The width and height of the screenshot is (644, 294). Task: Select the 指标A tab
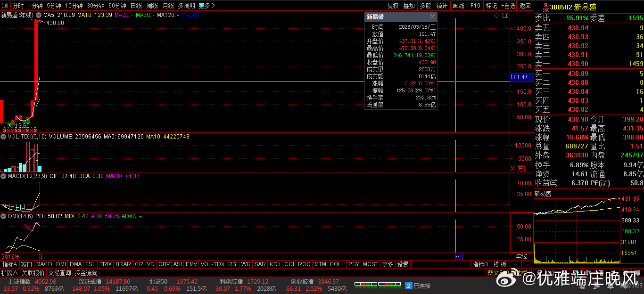[9, 264]
